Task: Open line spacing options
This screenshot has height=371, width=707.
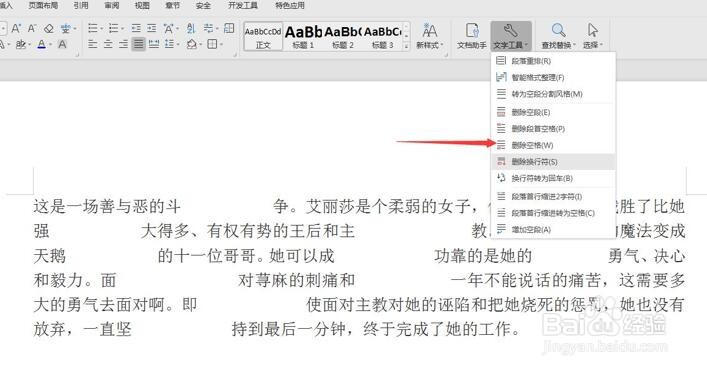Action: [x=169, y=44]
